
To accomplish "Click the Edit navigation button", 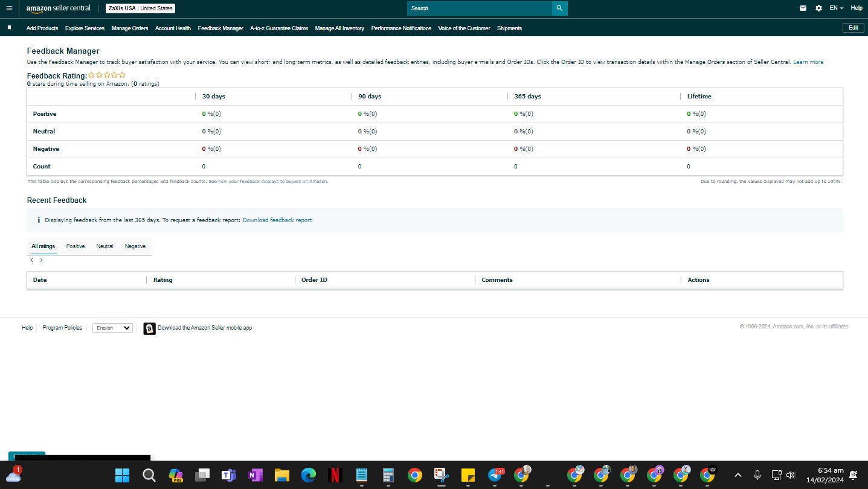I will coord(853,28).
